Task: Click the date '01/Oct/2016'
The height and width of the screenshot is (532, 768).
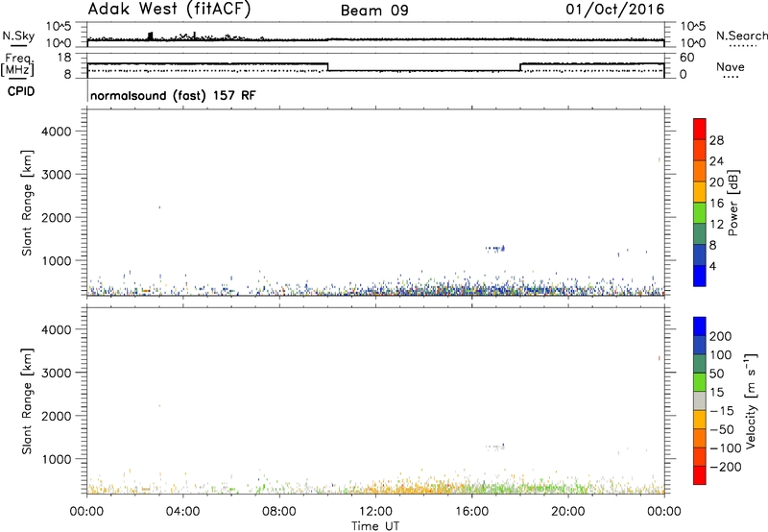Action: (x=615, y=10)
